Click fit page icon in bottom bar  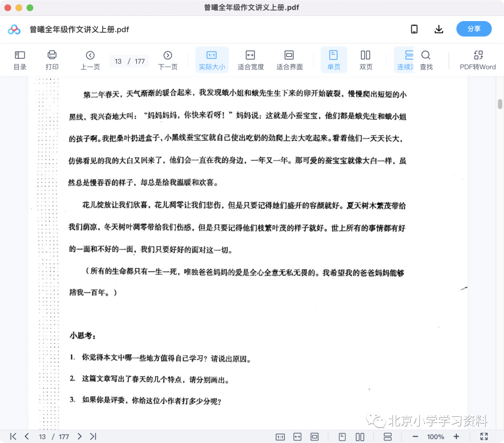315,437
